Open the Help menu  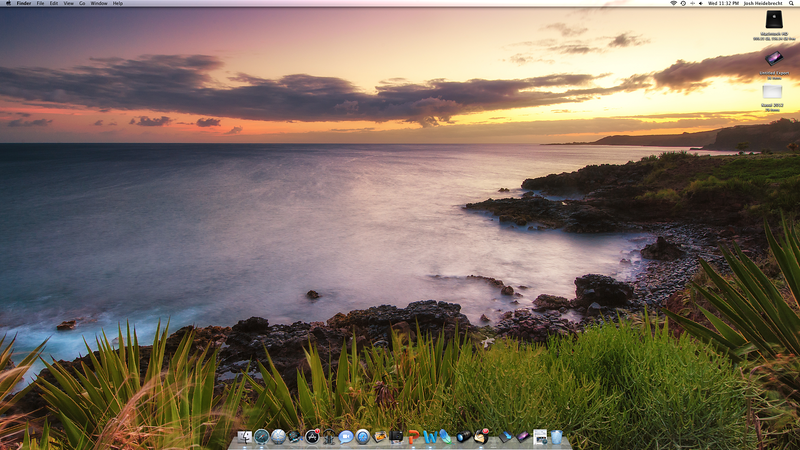118,4
